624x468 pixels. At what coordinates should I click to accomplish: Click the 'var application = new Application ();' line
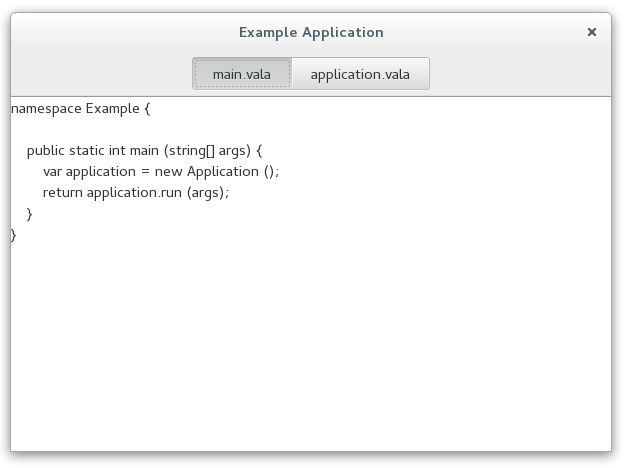161,172
